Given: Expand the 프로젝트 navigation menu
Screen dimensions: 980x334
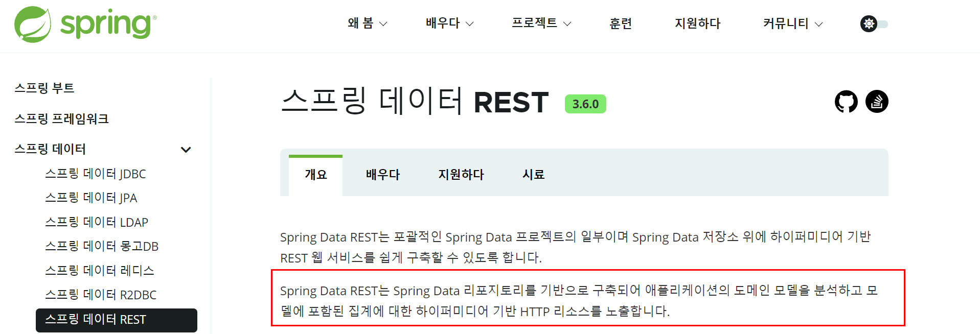Looking at the screenshot, I should point(541,23).
